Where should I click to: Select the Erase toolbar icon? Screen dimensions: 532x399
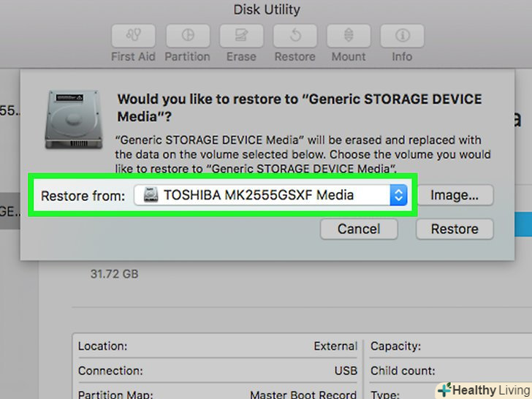tap(241, 35)
